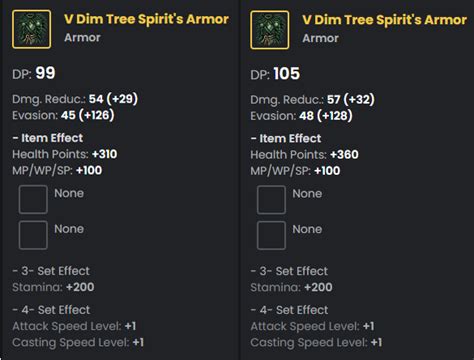Click the right Dim Tree Spirit's Armor icon

pyautogui.click(x=270, y=30)
